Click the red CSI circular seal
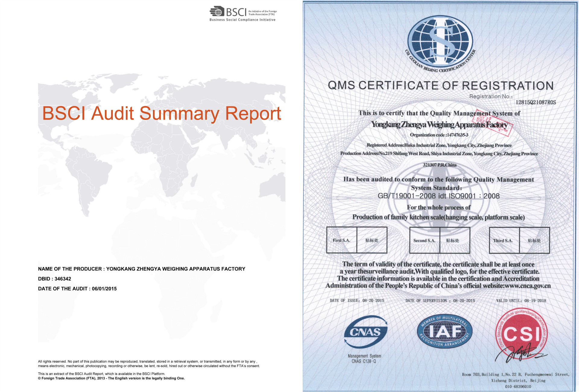This screenshot has height=392, width=579. [521, 334]
